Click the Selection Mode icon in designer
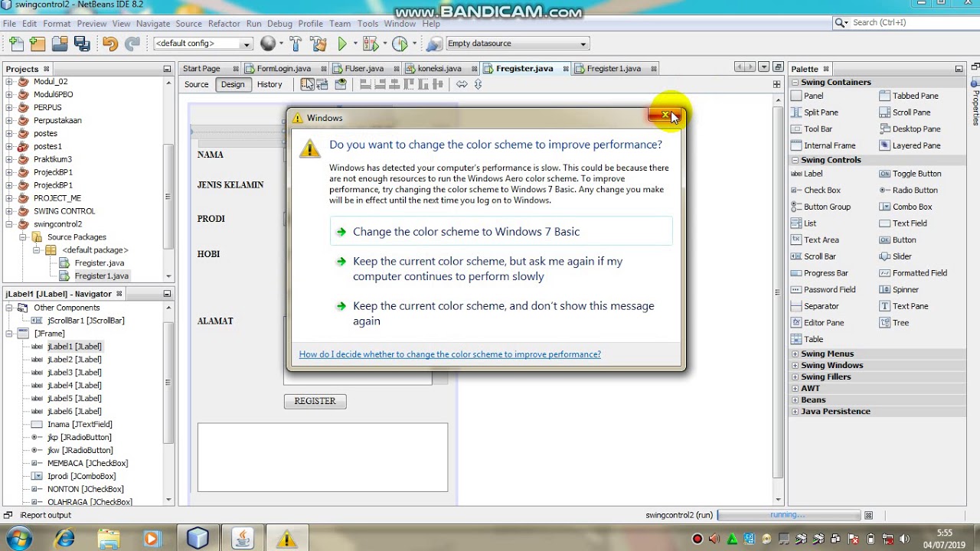 click(307, 84)
